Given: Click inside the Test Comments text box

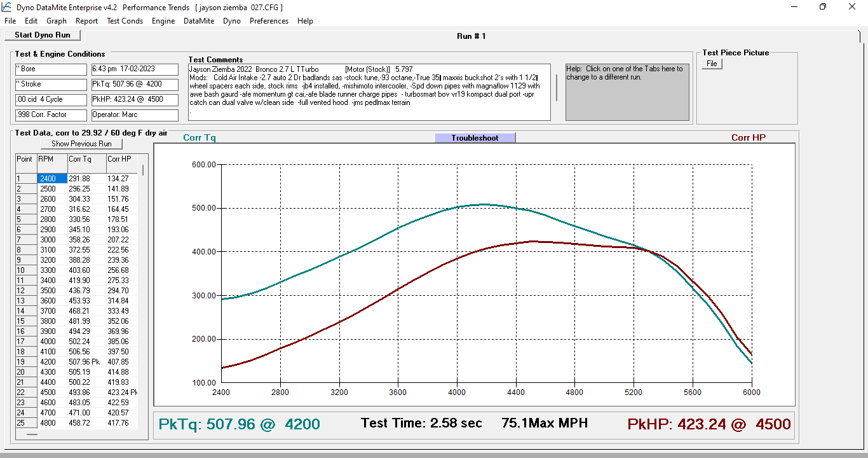Looking at the screenshot, I should click(369, 92).
